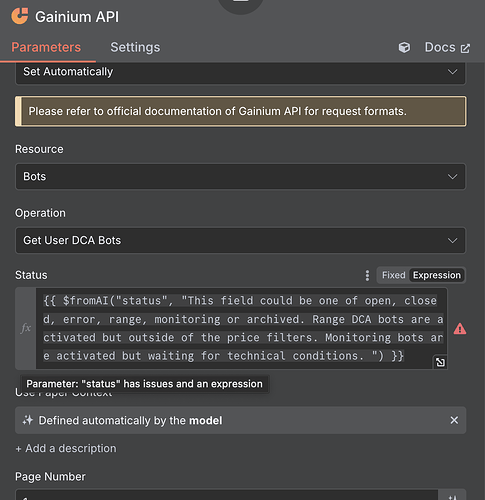Click the red warning triangle beside Status
The image size is (485, 500).
[x=460, y=329]
